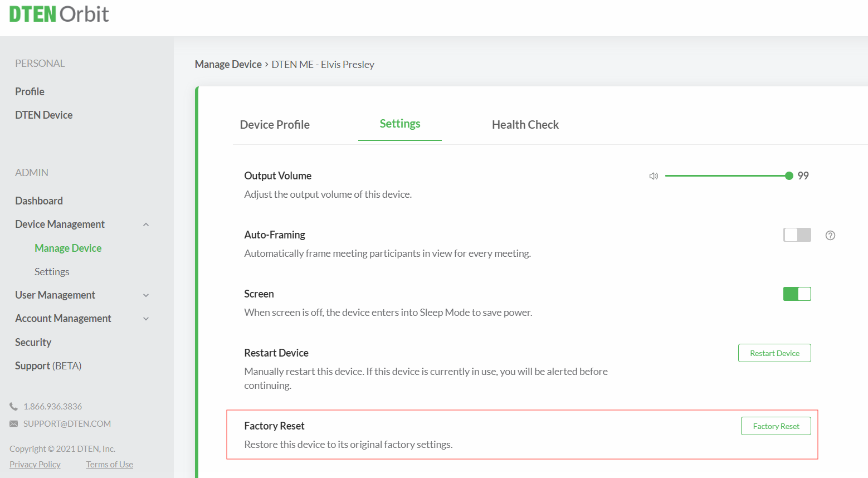Go to Dashboard in admin menu

[x=39, y=201]
